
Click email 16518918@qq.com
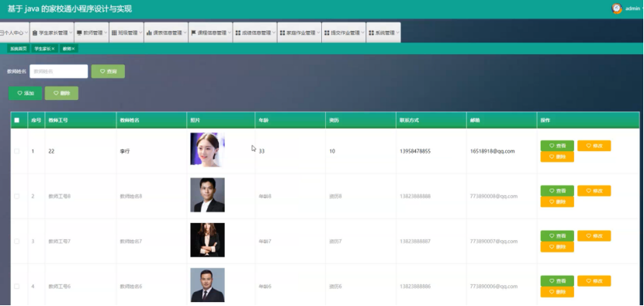tap(493, 151)
